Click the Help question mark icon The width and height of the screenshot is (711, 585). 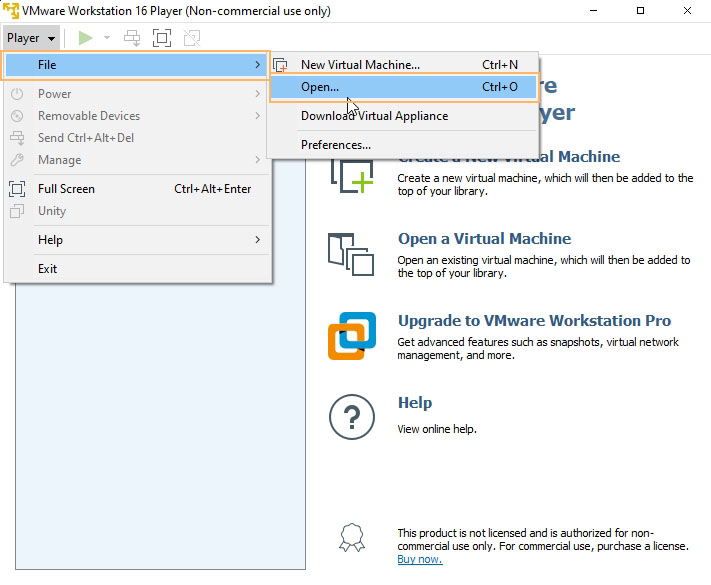coord(352,415)
